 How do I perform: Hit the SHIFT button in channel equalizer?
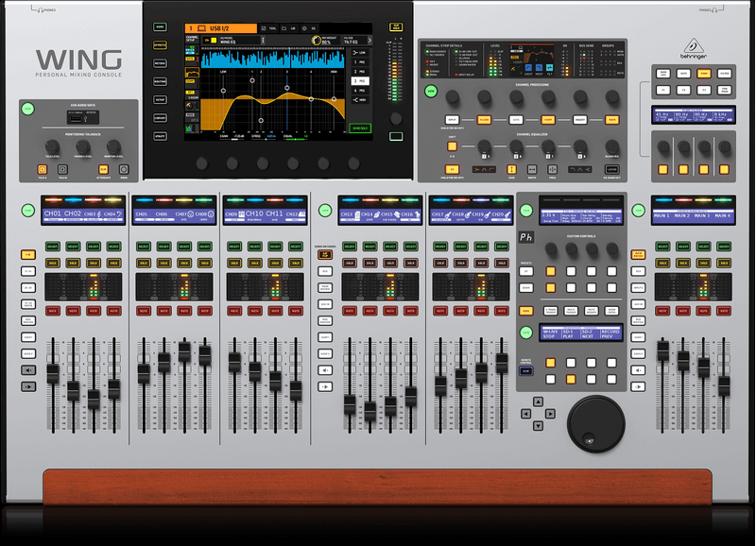pyautogui.click(x=452, y=146)
